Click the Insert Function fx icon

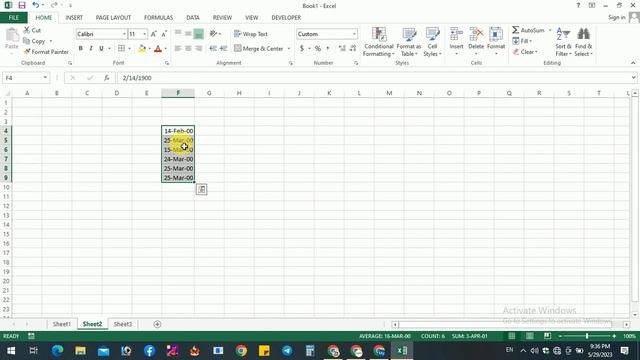[x=107, y=78]
